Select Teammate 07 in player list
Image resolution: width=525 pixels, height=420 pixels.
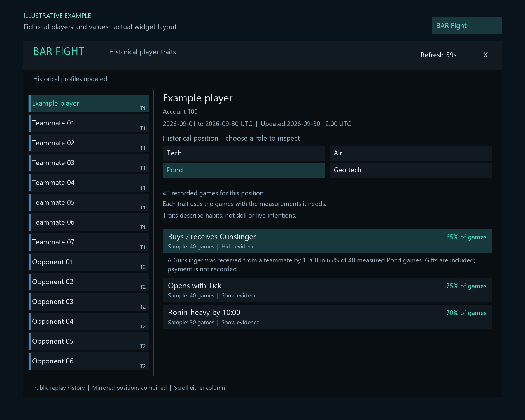click(x=89, y=242)
